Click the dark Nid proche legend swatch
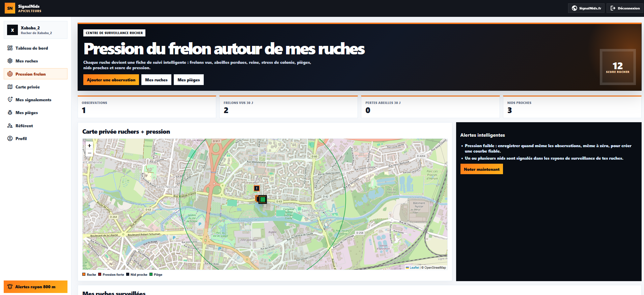This screenshot has height=295, width=644. [128, 274]
